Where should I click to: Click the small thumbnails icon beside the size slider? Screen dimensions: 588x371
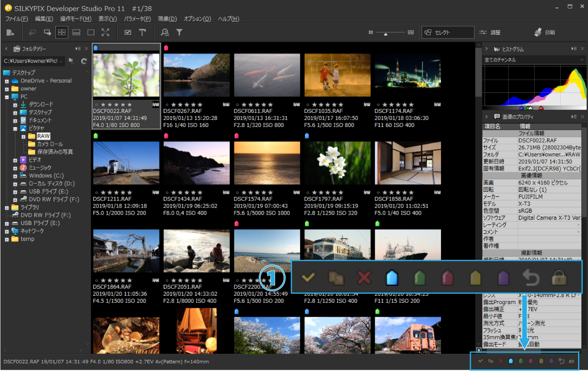(x=371, y=32)
